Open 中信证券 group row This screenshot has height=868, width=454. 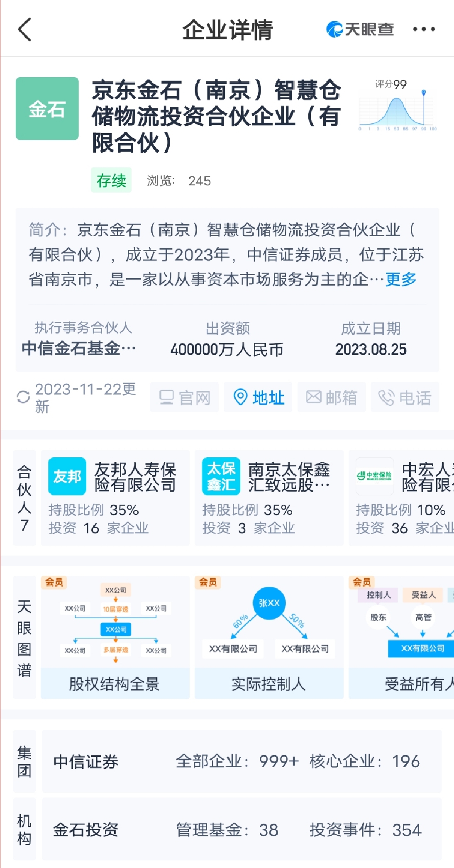[x=242, y=762]
